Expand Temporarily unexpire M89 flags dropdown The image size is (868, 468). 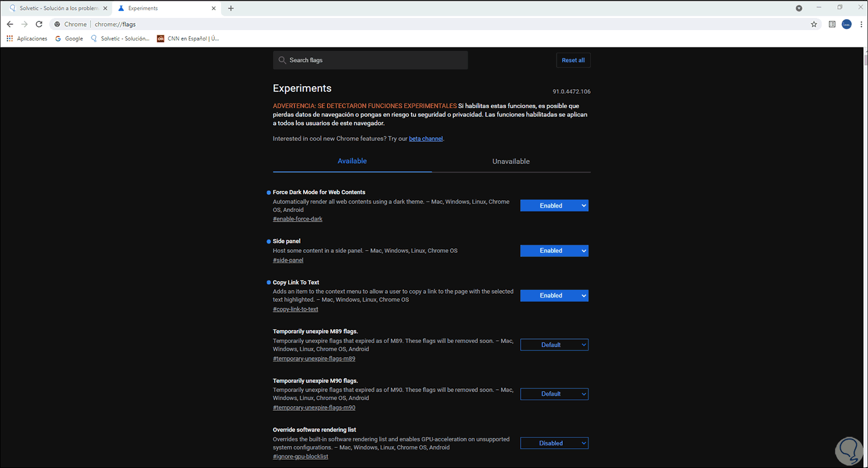point(554,345)
